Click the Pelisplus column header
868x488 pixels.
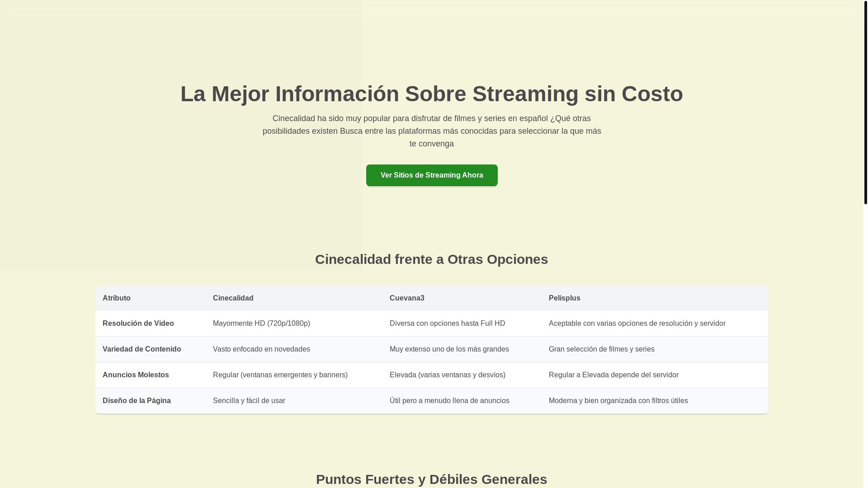[655, 298]
